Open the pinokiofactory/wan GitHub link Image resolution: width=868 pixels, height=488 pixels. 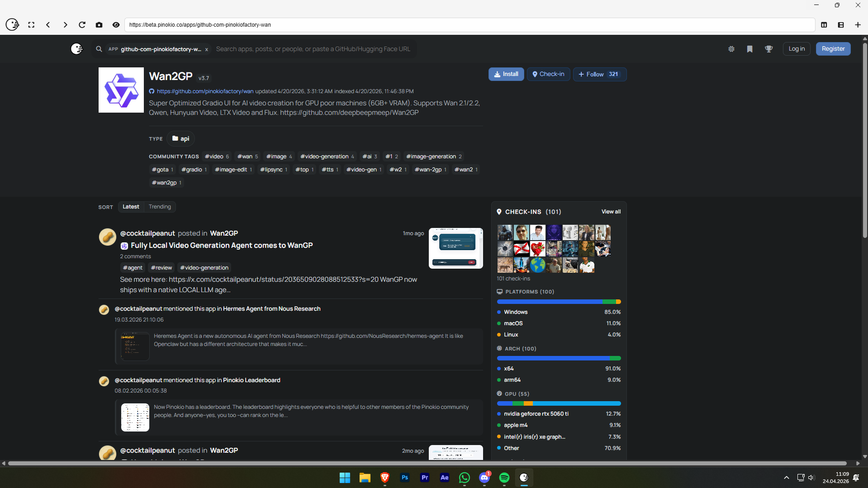point(205,91)
